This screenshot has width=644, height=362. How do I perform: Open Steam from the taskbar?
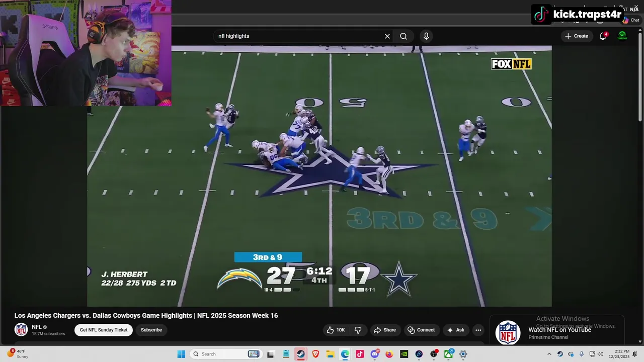tap(300, 354)
